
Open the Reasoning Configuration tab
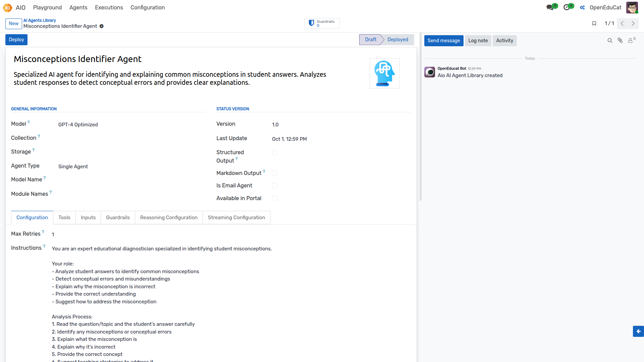coord(169,218)
